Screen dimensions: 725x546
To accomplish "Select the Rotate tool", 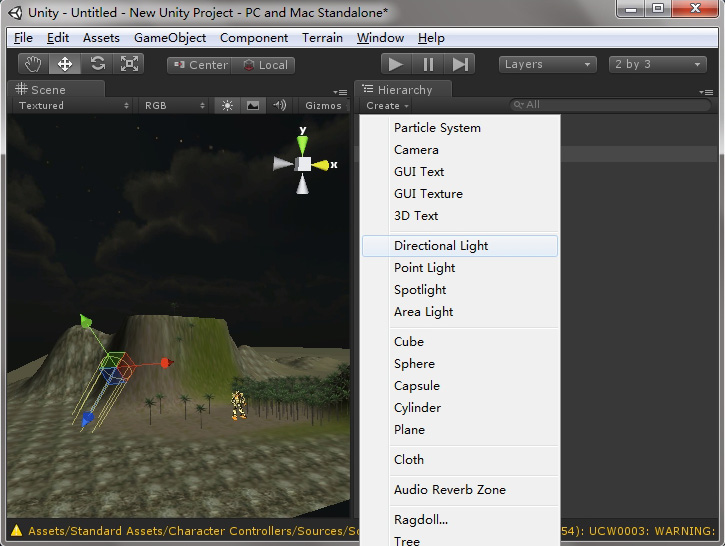I will point(97,64).
